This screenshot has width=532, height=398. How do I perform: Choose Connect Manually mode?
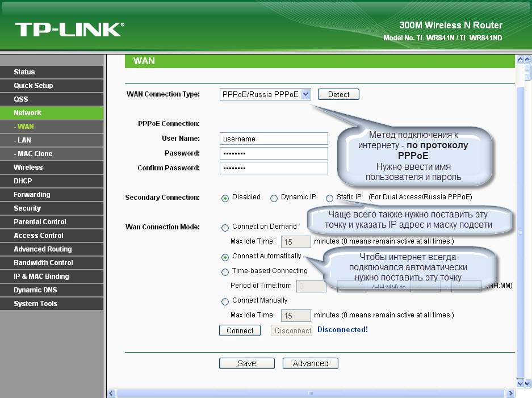225,301
